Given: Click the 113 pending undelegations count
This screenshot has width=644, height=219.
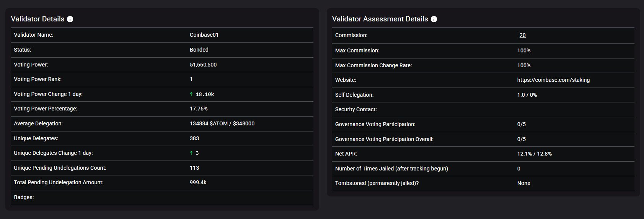Looking at the screenshot, I should coord(194,168).
